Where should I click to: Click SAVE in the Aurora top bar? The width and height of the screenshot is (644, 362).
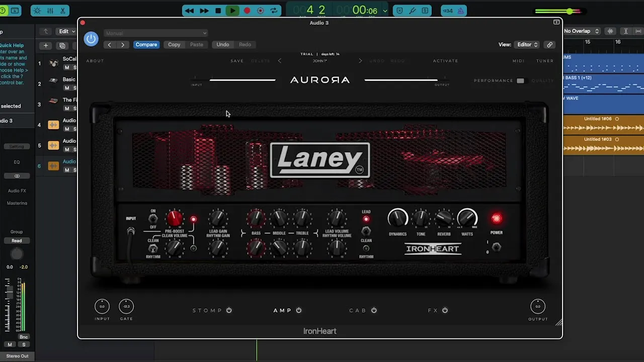tap(237, 61)
